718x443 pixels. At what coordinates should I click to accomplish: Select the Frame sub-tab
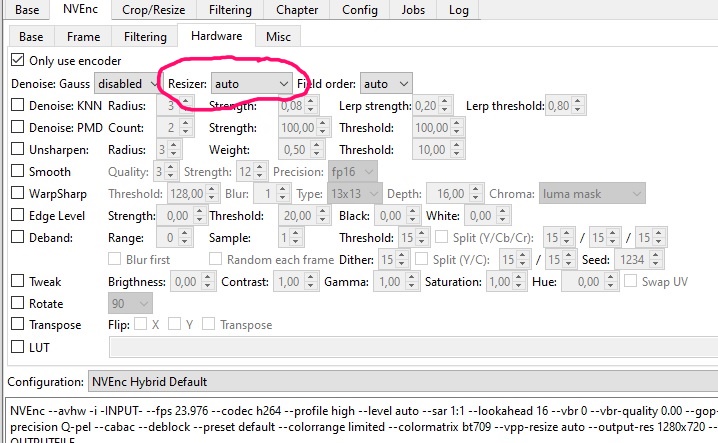pyautogui.click(x=83, y=37)
